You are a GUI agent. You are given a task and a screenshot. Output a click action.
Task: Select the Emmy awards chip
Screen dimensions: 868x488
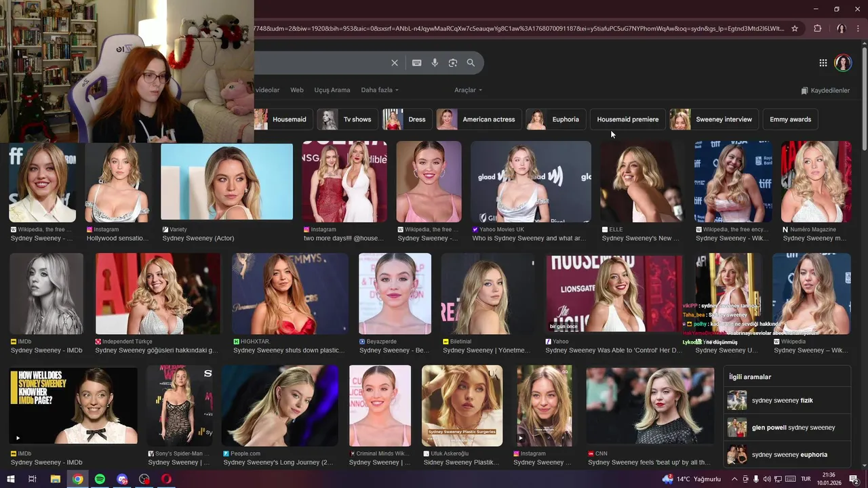[x=791, y=119]
